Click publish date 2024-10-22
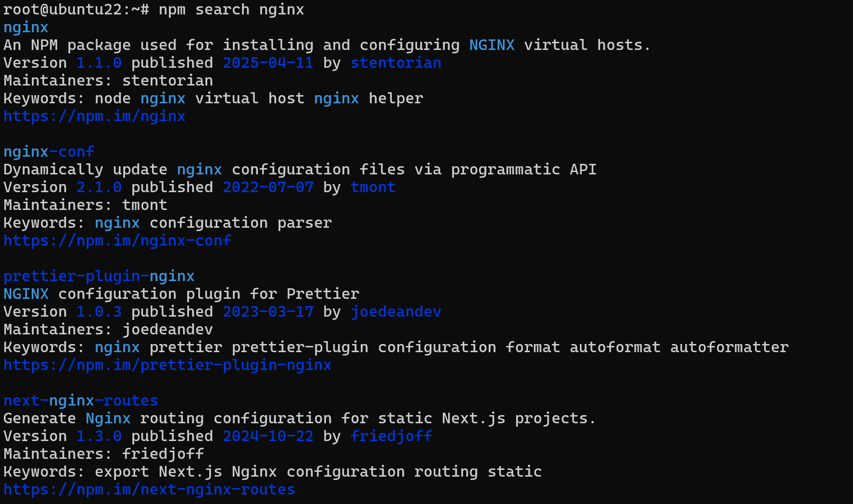This screenshot has width=853, height=504. coord(268,436)
